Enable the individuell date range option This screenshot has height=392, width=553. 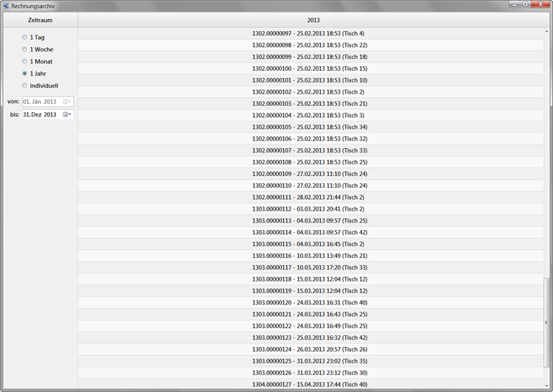coord(24,85)
